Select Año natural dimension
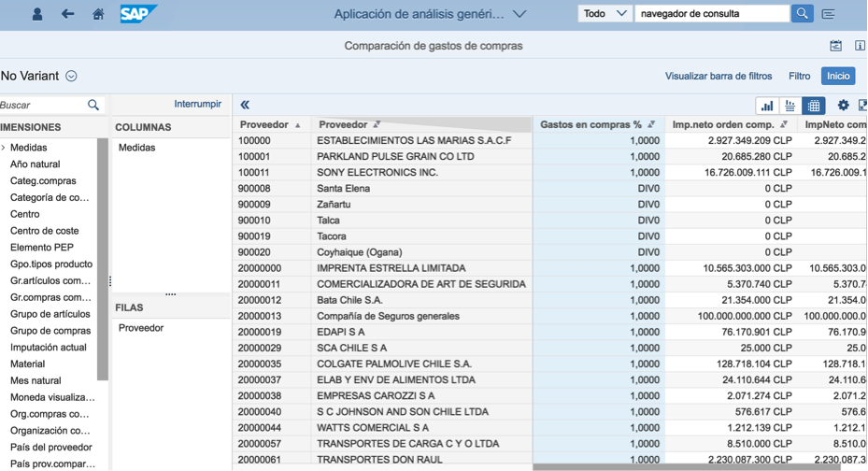This screenshot has width=868, height=471. tap(35, 164)
